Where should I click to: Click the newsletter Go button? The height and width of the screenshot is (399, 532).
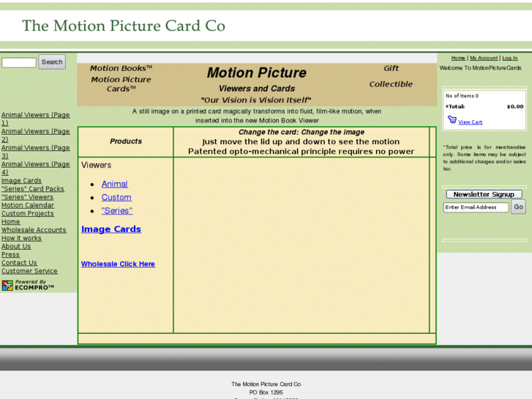coord(518,206)
